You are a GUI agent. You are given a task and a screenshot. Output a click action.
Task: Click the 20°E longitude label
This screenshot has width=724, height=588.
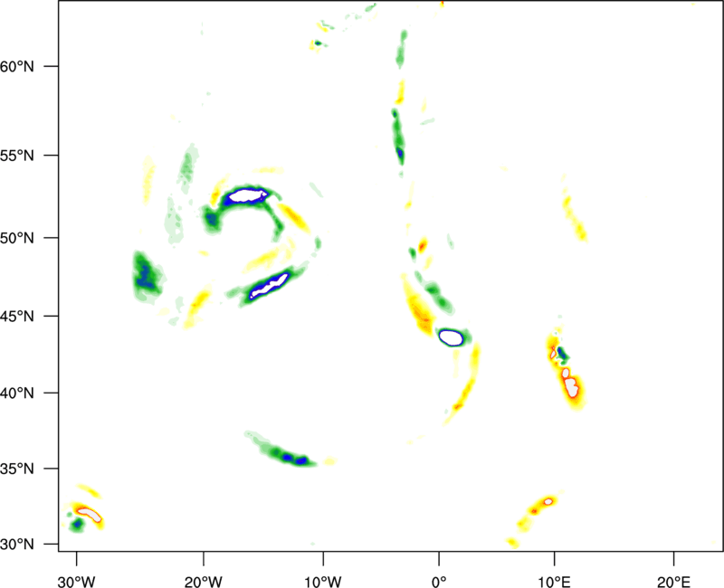pyautogui.click(x=673, y=582)
